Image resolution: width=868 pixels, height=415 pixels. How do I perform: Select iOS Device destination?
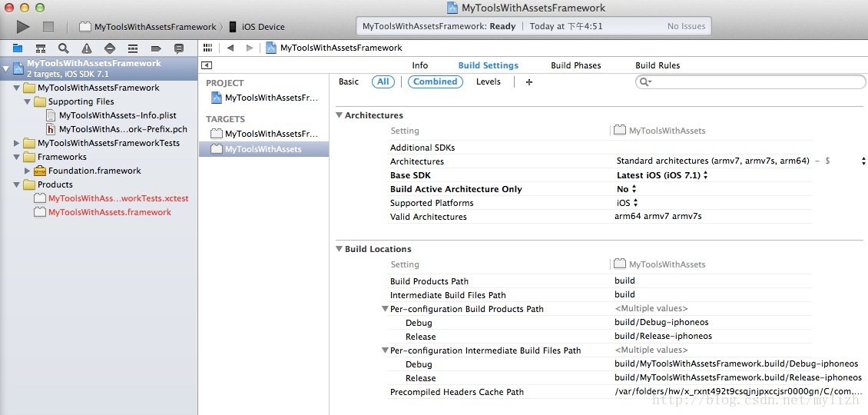(x=257, y=27)
